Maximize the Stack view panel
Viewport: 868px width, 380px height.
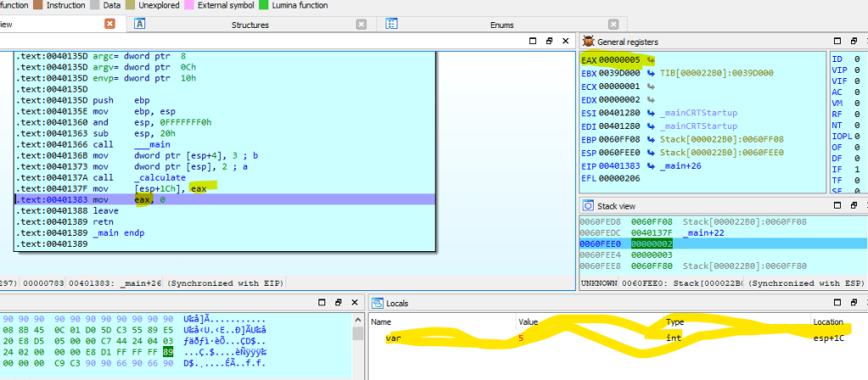(x=837, y=206)
